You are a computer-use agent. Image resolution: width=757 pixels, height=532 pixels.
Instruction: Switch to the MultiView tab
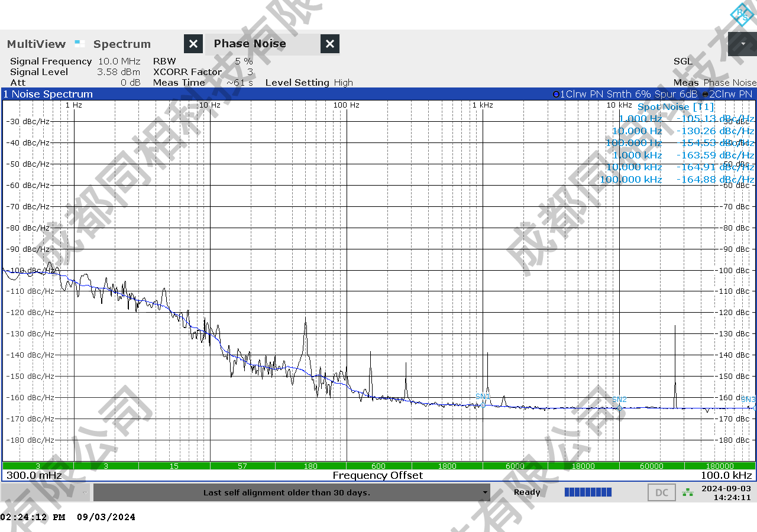36,44
